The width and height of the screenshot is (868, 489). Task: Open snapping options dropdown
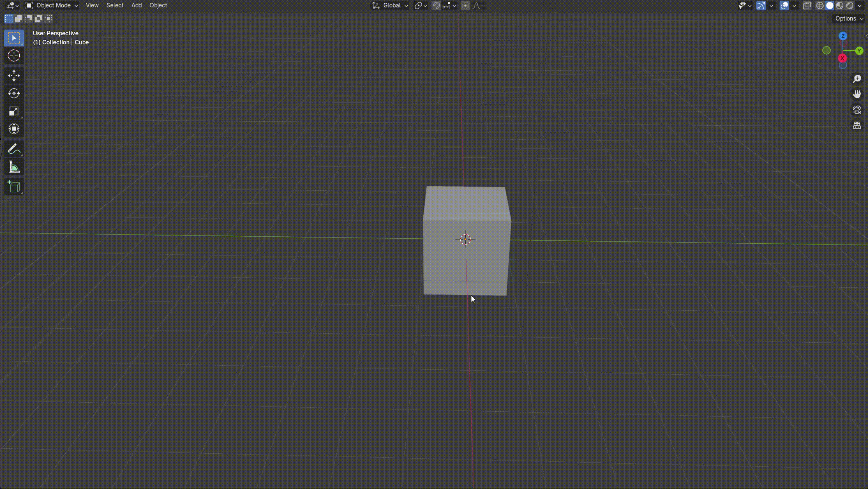(x=450, y=5)
